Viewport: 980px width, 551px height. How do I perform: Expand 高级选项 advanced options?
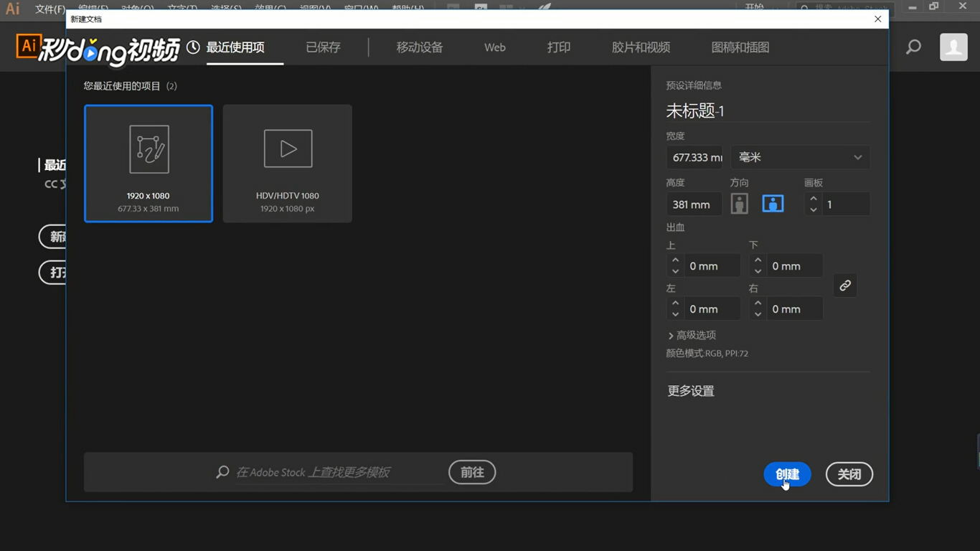[x=692, y=335]
